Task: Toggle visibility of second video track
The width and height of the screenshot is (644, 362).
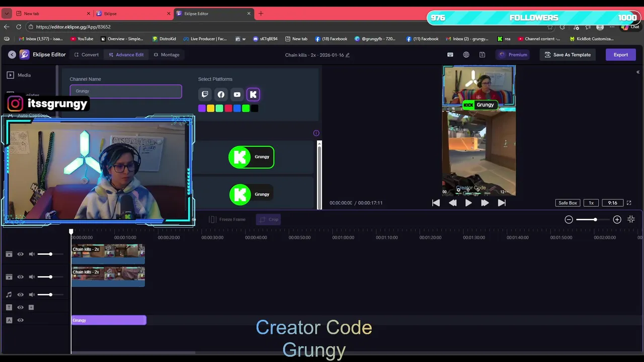Action: (20, 277)
